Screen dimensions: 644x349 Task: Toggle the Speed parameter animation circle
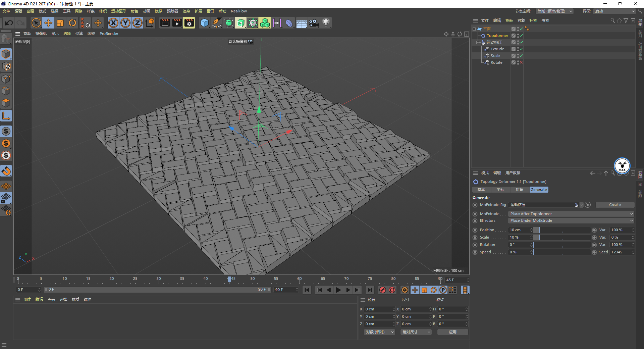coord(475,252)
